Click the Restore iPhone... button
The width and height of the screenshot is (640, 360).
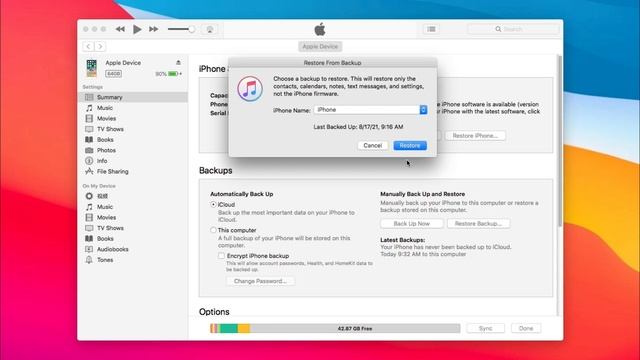pos(475,136)
